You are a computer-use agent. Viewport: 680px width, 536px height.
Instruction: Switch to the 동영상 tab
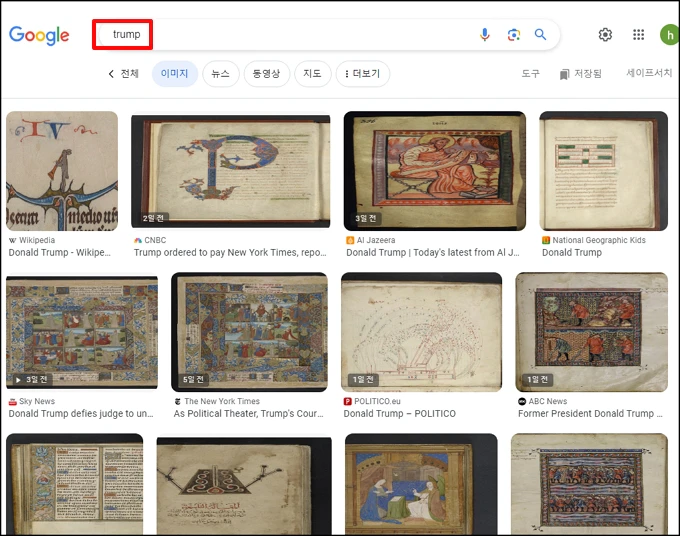(266, 74)
